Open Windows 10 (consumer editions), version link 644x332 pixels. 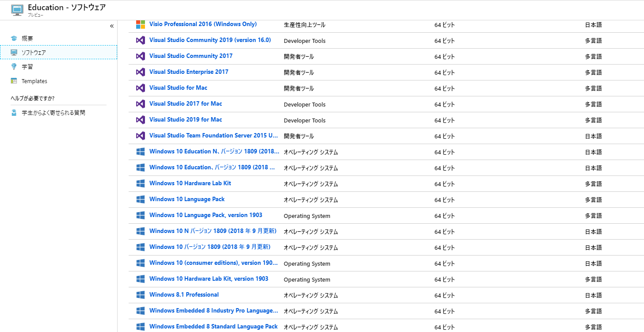pyautogui.click(x=214, y=263)
